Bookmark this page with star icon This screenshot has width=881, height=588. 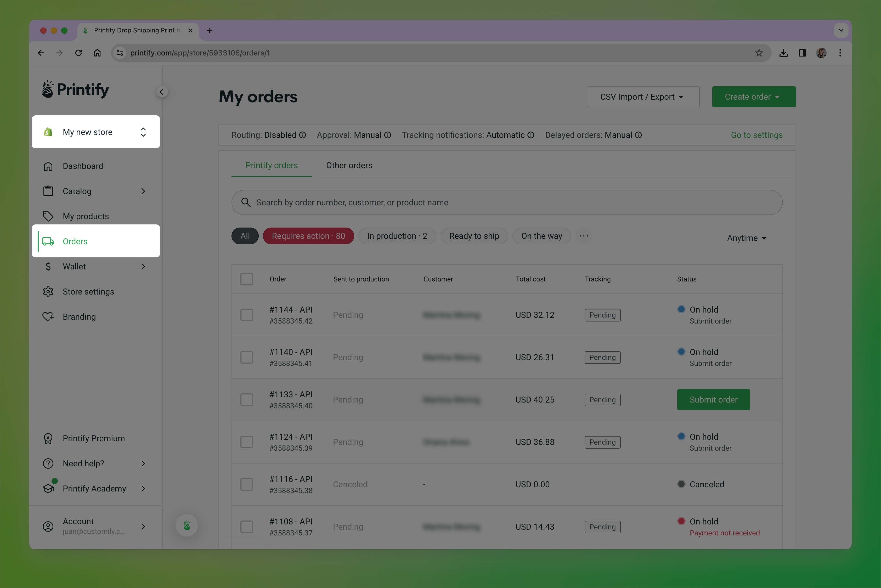(x=759, y=53)
